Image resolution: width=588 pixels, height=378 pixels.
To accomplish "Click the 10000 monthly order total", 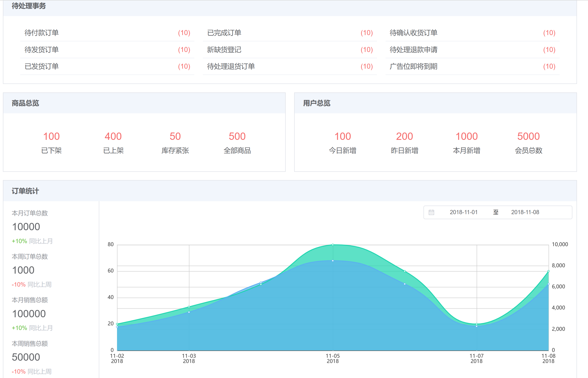I will click(x=26, y=227).
